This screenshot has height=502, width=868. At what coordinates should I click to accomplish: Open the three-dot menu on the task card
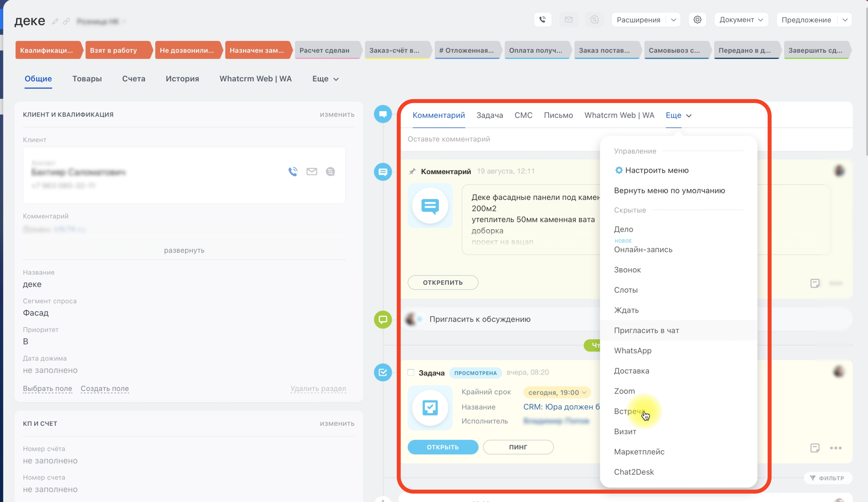tap(835, 448)
